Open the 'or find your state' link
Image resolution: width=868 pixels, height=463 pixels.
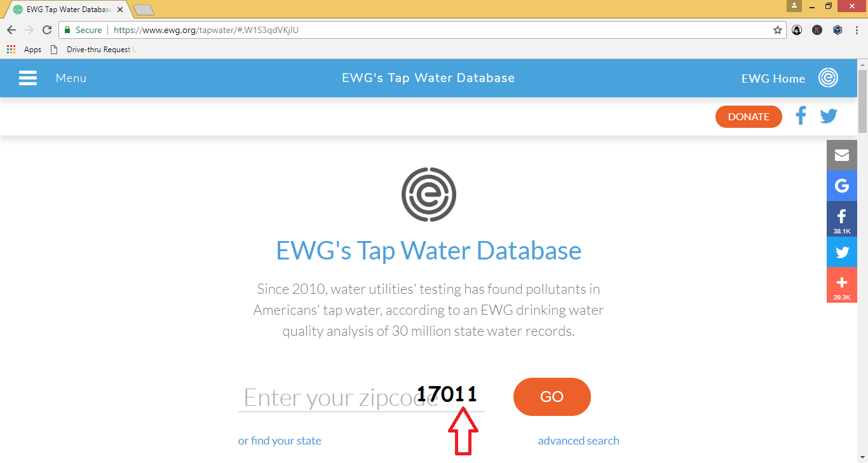coord(280,441)
